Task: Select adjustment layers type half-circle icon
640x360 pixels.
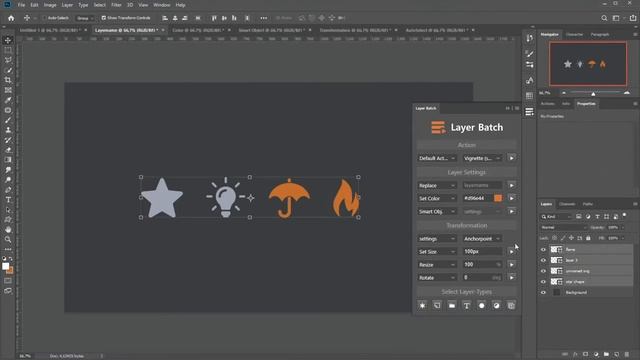Action: (x=496, y=305)
